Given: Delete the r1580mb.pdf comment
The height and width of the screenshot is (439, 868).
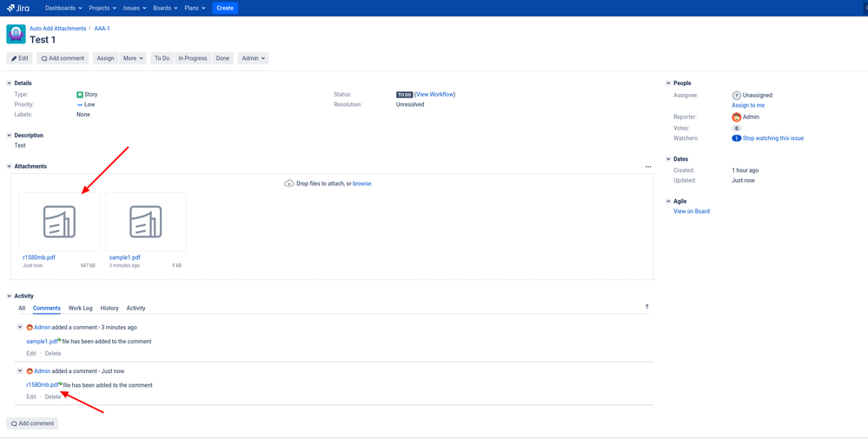Looking at the screenshot, I should (53, 397).
